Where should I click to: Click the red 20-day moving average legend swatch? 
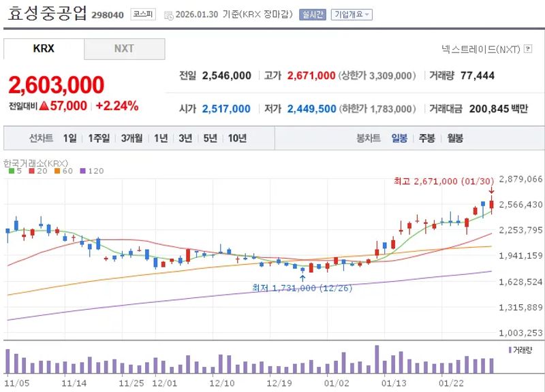[31, 171]
